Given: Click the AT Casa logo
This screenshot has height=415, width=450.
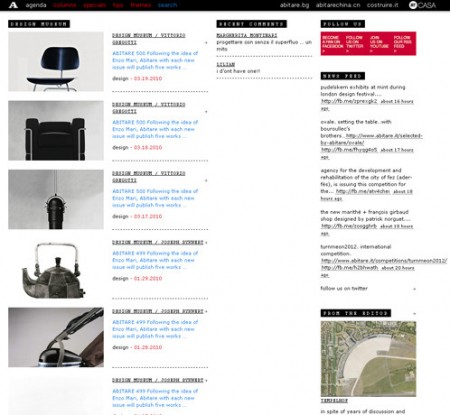Looking at the screenshot, I should [422, 5].
